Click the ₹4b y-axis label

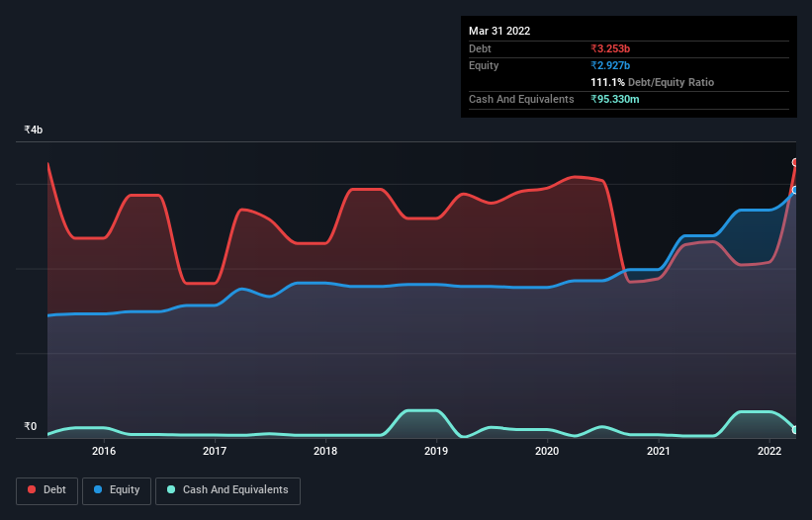34,130
